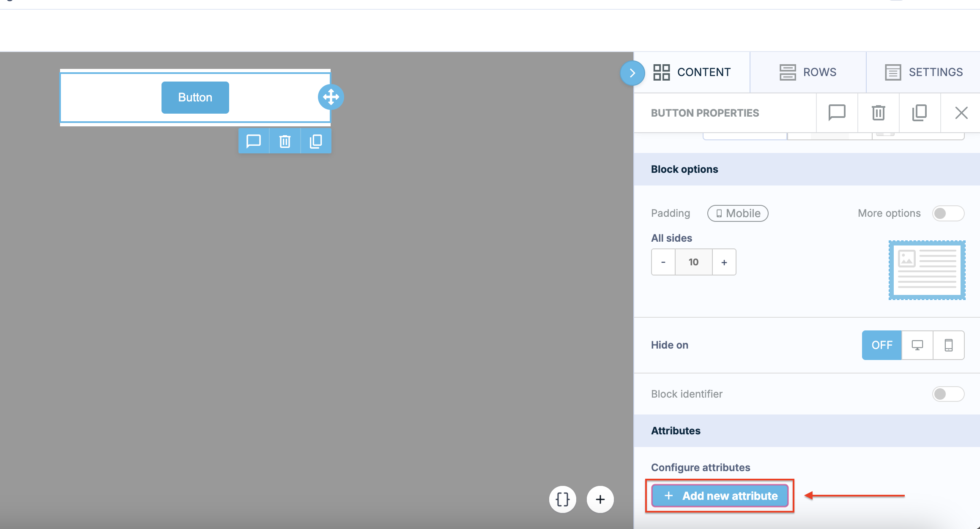Set Hide on to OFF
Screen dimensions: 980x529
[x=882, y=345]
